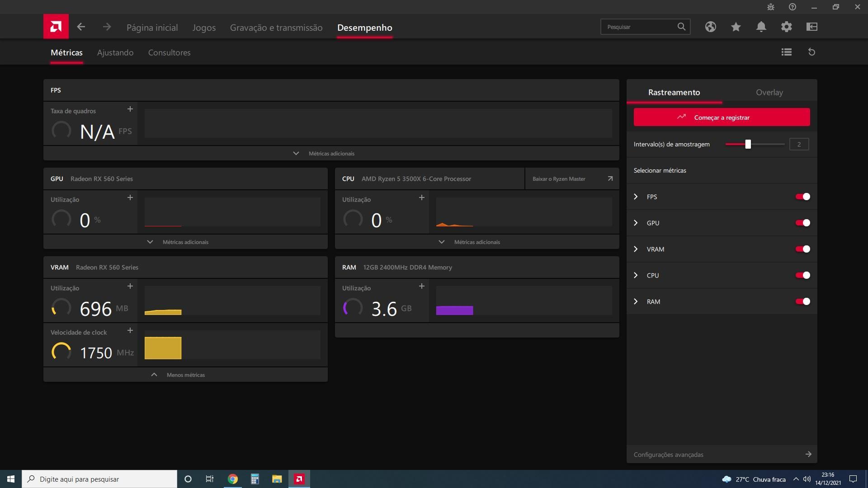This screenshot has width=868, height=488.
Task: Toggle CPU metric tracking switch
Action: coord(803,275)
